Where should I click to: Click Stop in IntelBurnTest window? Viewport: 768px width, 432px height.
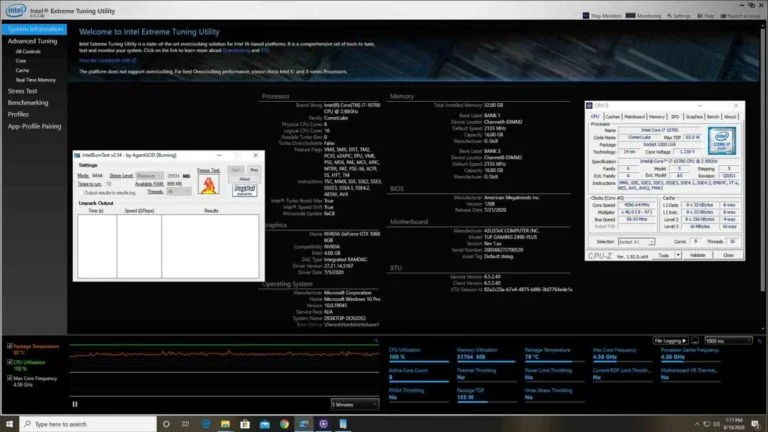(254, 170)
